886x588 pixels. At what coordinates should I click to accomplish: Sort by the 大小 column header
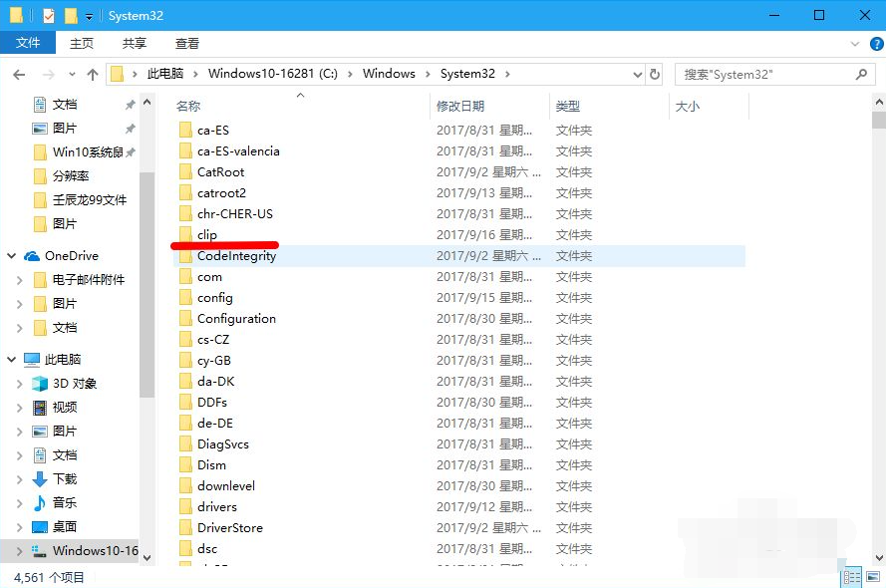(x=687, y=107)
